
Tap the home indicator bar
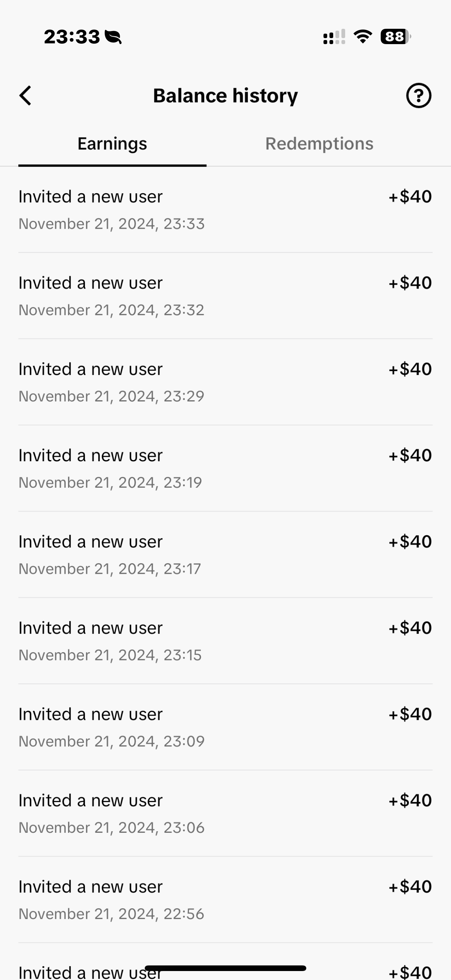point(225,968)
